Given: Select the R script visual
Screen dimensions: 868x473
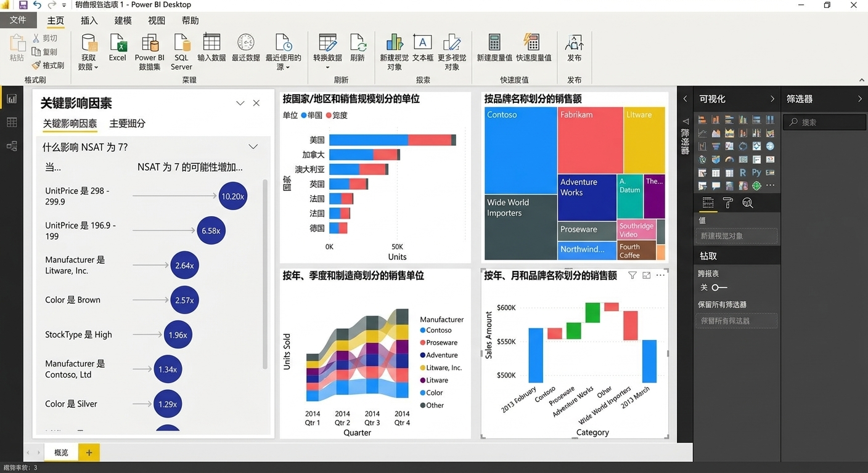Looking at the screenshot, I should 743,172.
